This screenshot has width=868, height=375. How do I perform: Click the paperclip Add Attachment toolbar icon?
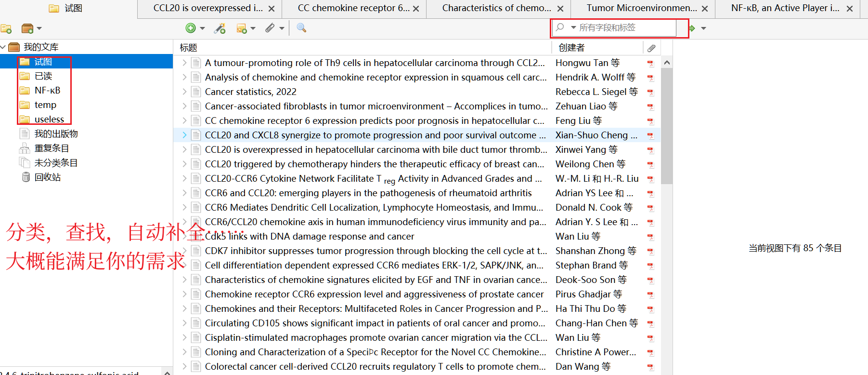pos(270,28)
